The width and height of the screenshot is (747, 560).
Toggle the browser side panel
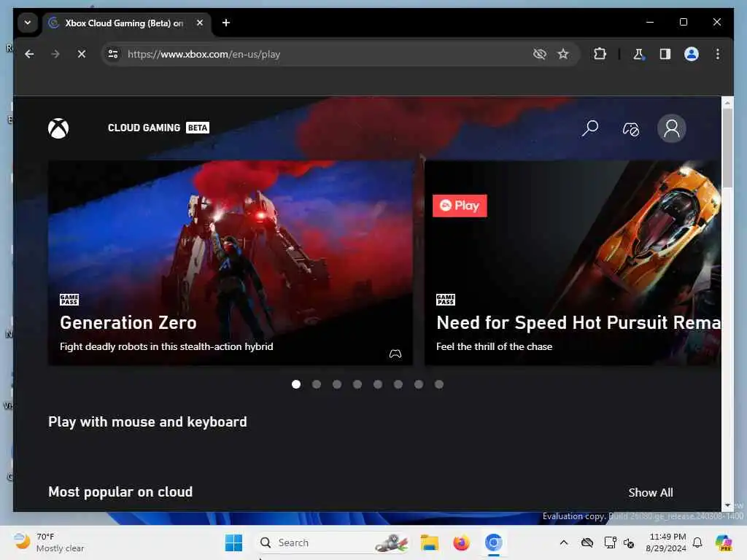click(x=665, y=54)
